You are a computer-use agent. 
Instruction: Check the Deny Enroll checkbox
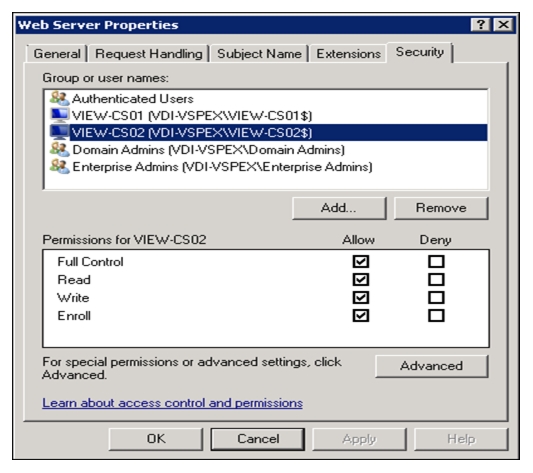436,316
